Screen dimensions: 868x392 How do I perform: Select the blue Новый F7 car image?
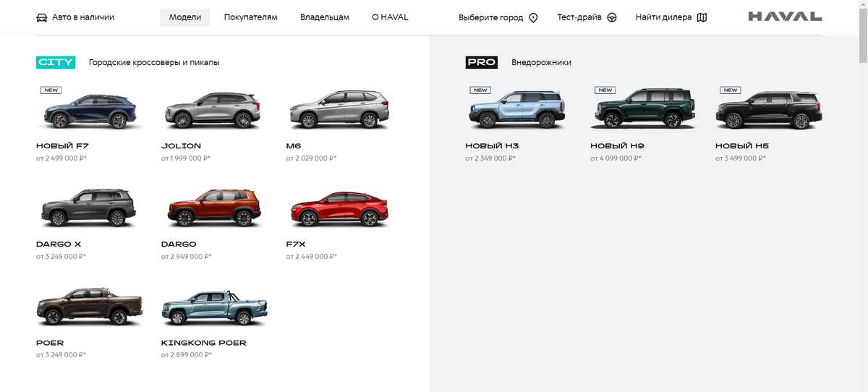point(90,111)
